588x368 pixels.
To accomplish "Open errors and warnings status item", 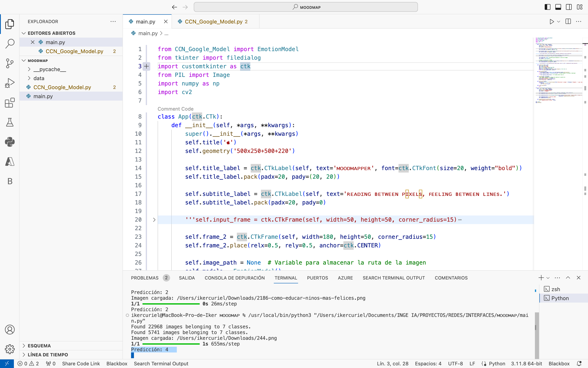I will [x=28, y=364].
